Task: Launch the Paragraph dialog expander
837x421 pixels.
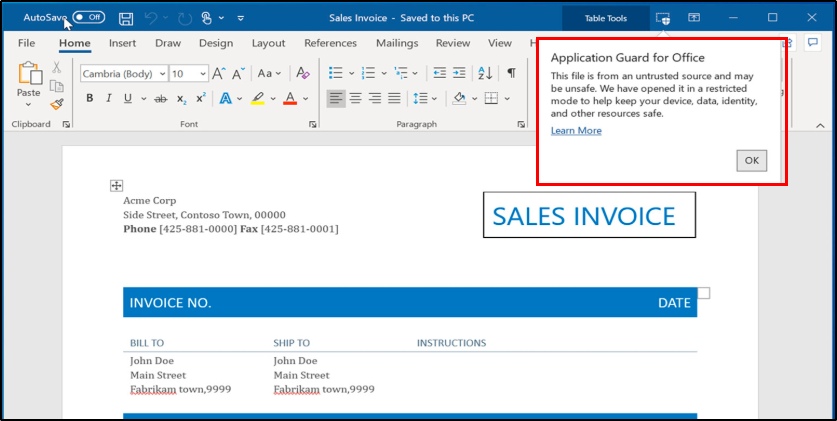Action: 521,124
